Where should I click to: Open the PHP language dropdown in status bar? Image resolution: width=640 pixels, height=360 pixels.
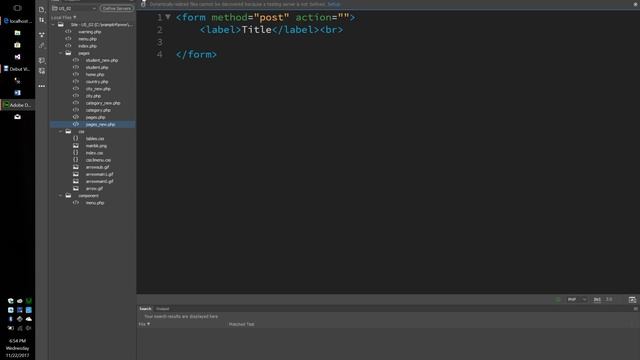tap(577, 300)
